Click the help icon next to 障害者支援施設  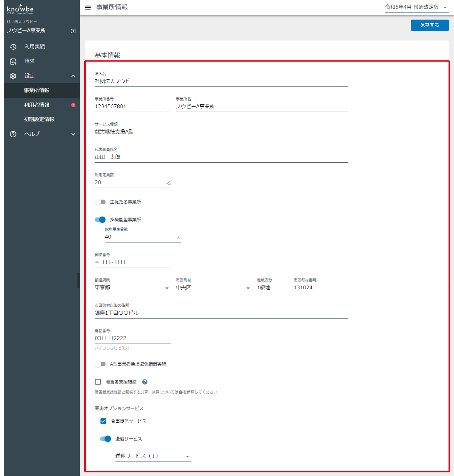(x=145, y=382)
